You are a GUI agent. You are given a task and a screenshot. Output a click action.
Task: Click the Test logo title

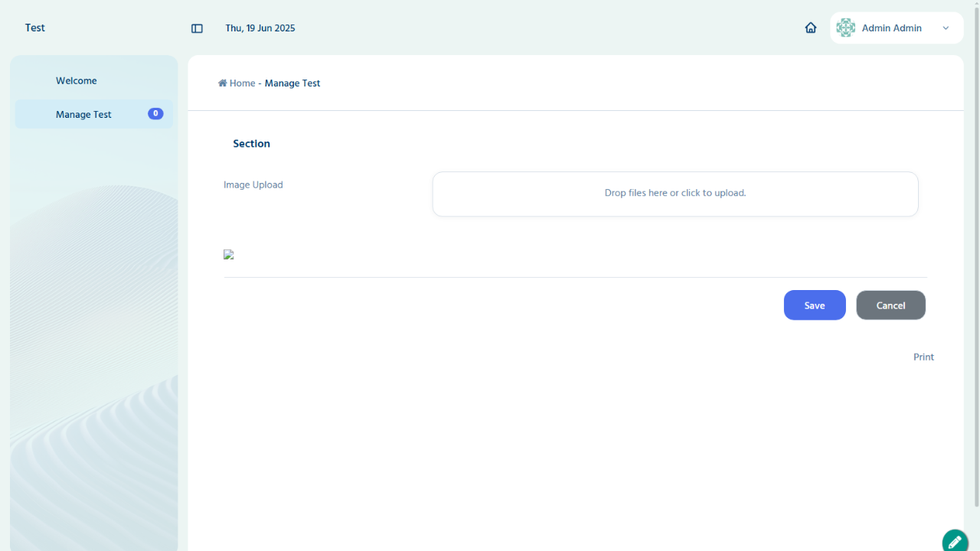pos(34,28)
